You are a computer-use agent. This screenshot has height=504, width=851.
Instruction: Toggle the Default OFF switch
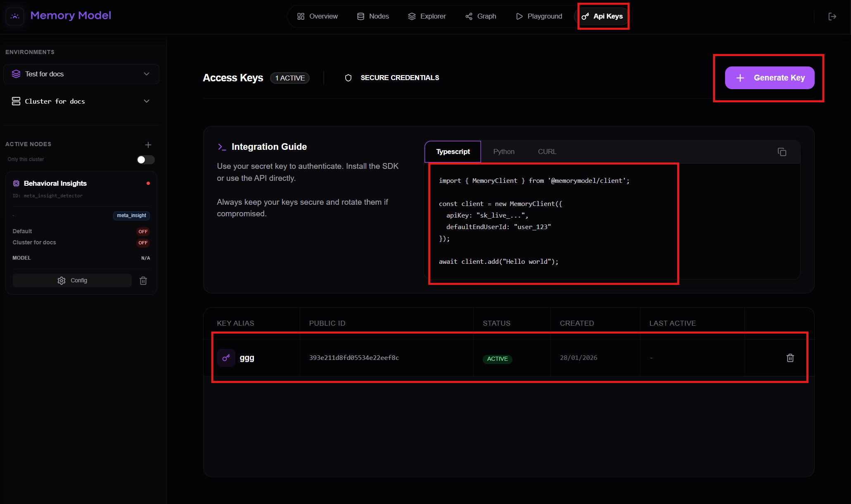click(143, 232)
